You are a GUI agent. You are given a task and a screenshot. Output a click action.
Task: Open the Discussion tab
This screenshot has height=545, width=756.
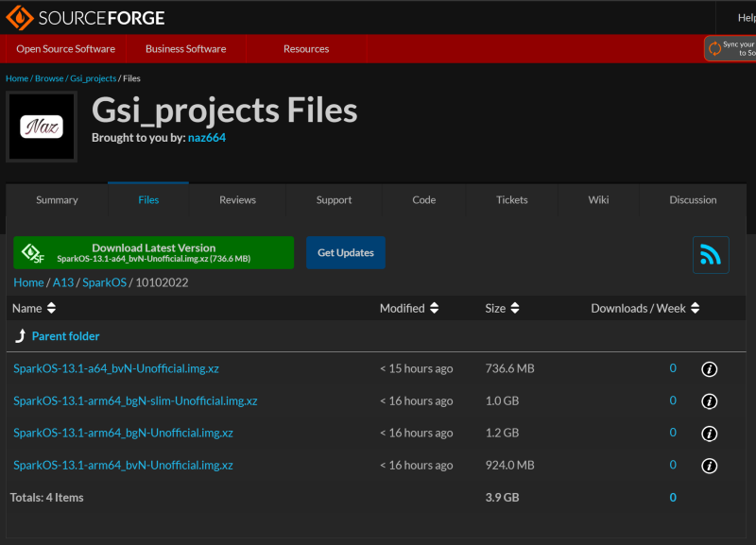[x=693, y=199]
